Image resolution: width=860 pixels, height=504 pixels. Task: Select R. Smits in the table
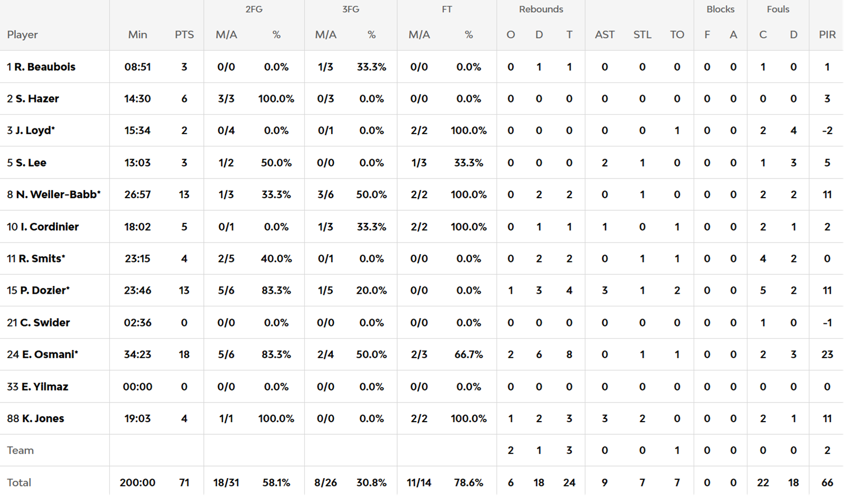[41, 258]
